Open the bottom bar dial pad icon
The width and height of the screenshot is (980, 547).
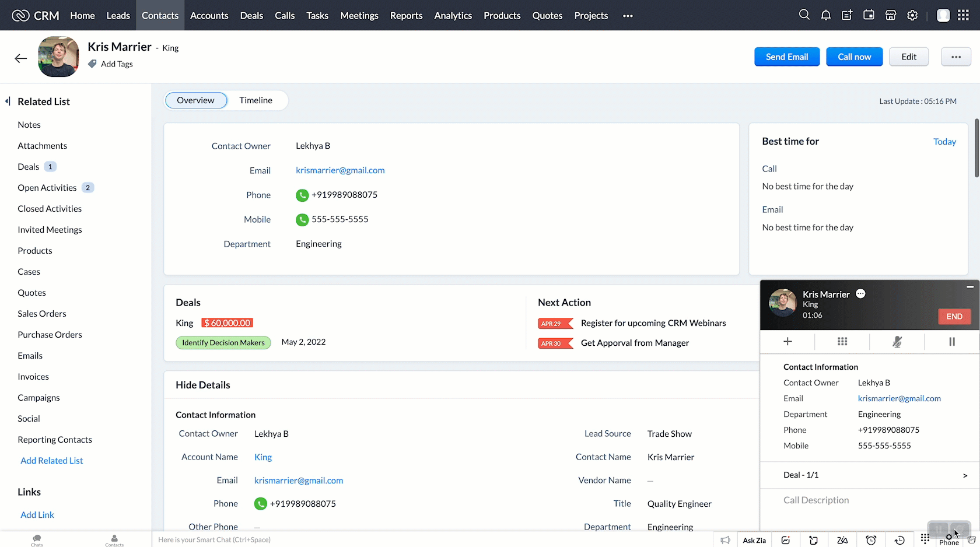(925, 539)
